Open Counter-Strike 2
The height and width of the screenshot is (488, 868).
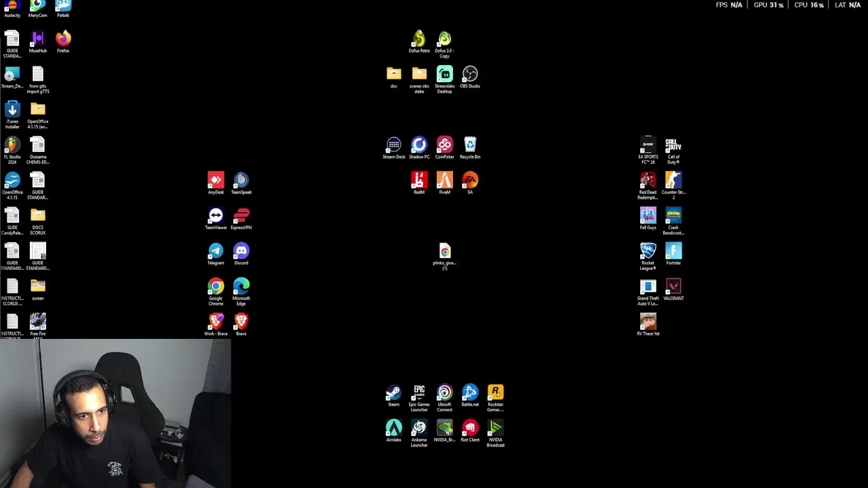coord(673,186)
